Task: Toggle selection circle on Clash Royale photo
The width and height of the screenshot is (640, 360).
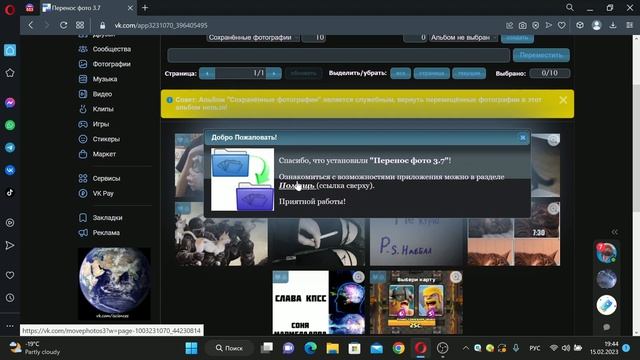Action: click(x=456, y=277)
